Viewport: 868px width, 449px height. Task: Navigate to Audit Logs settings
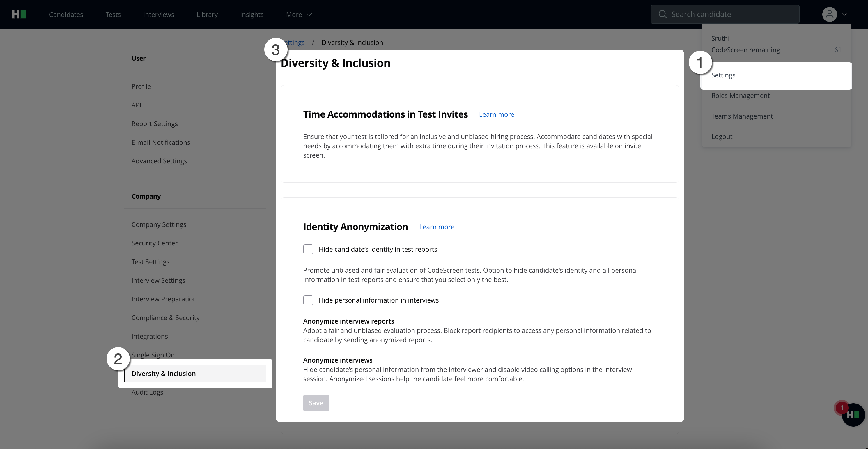pos(147,393)
